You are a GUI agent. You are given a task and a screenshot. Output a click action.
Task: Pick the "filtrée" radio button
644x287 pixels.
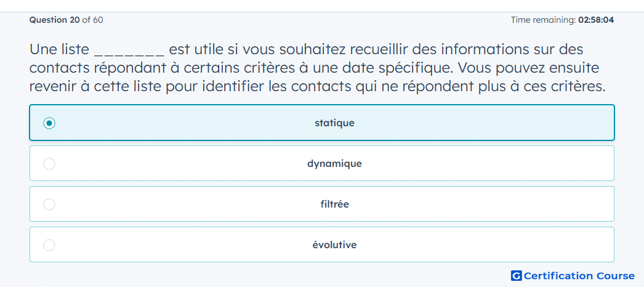click(x=49, y=204)
